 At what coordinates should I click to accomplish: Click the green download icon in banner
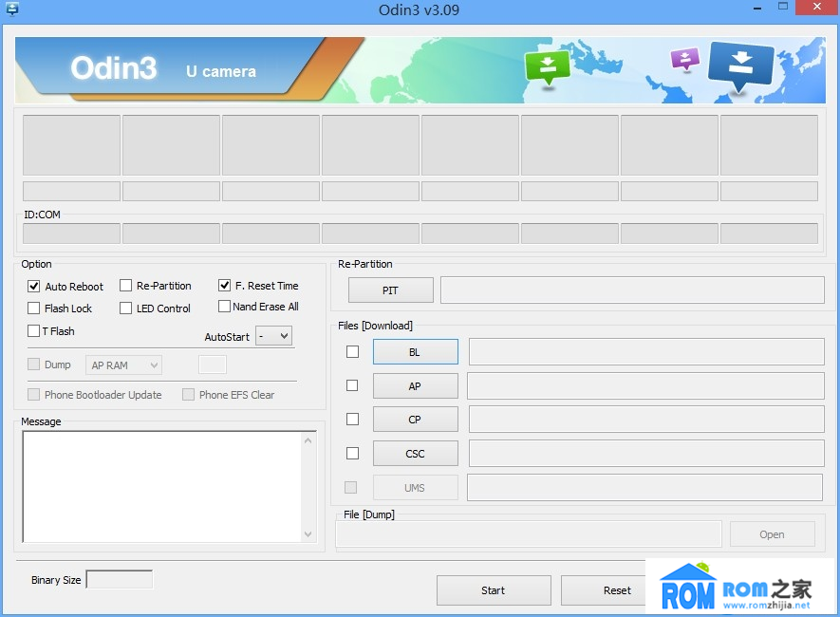coord(547,66)
